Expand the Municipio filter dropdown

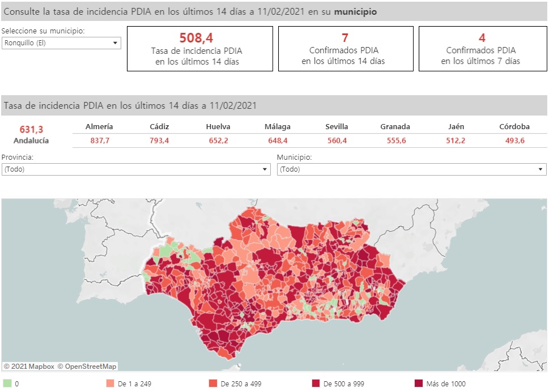(411, 169)
